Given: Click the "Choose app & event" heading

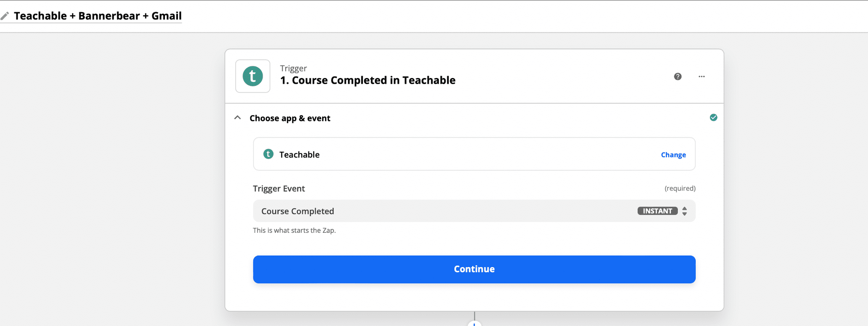Looking at the screenshot, I should click(x=289, y=118).
